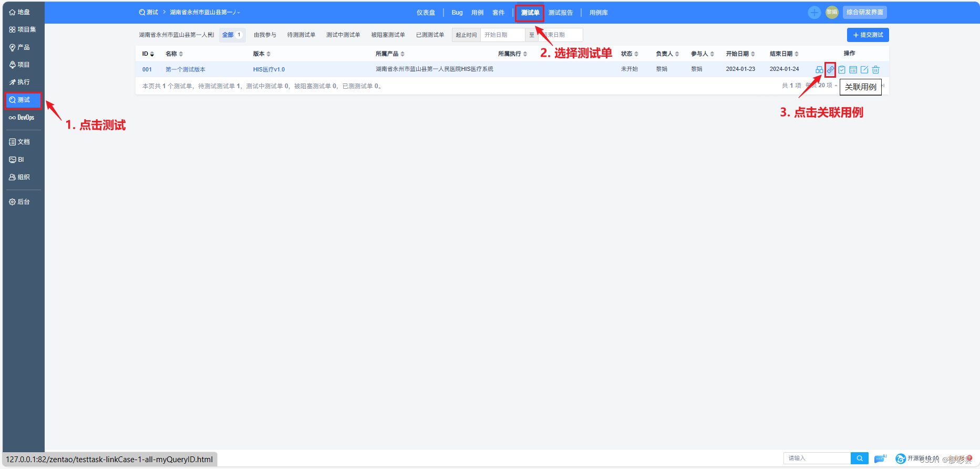Click product name 湖南省永州市蓝山县第一人民 above table

[x=177, y=35]
